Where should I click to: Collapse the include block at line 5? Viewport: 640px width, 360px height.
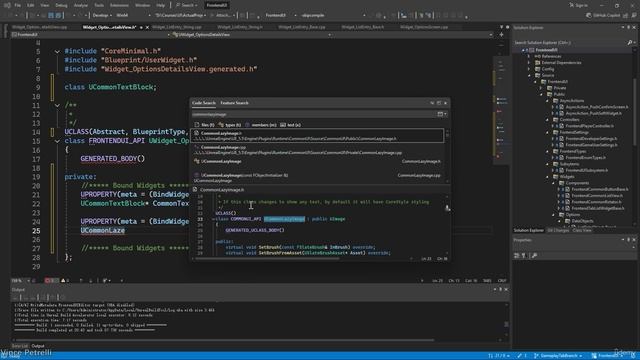[x=57, y=51]
